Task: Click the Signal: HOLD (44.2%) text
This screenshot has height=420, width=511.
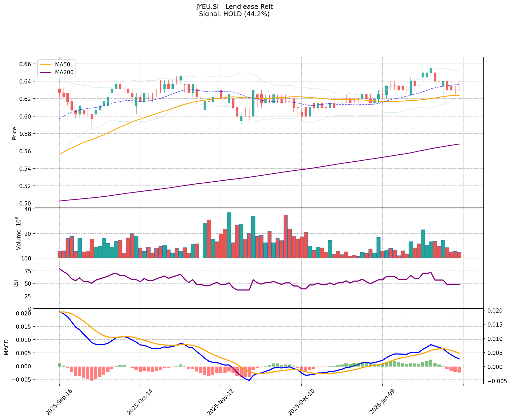Action: tap(234, 14)
